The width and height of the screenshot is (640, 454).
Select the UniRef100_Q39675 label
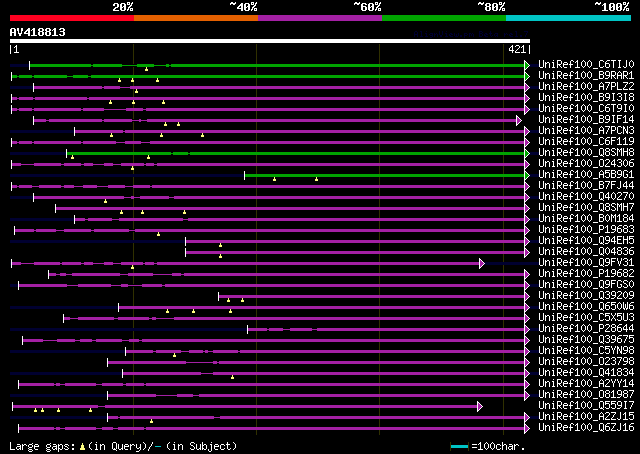(586, 340)
